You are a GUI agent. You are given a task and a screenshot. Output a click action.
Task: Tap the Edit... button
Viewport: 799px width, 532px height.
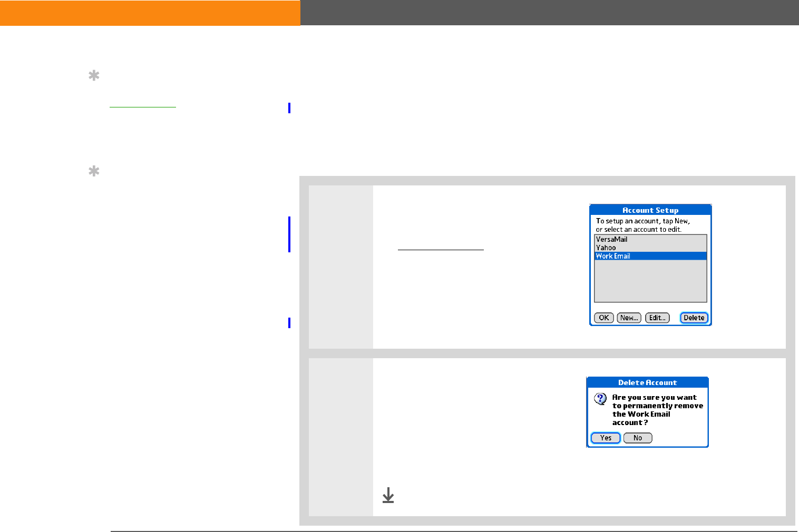(x=657, y=318)
